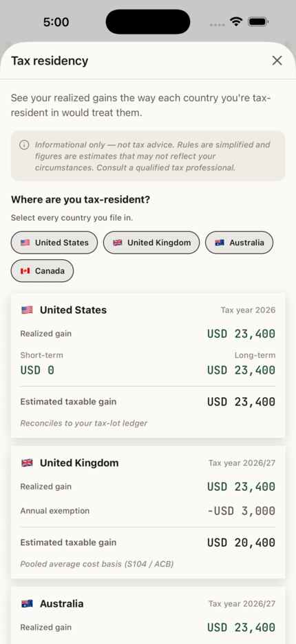296x644 pixels.
Task: Tap 'Reconciles to your tax-lot ledger' note
Action: 83,423
